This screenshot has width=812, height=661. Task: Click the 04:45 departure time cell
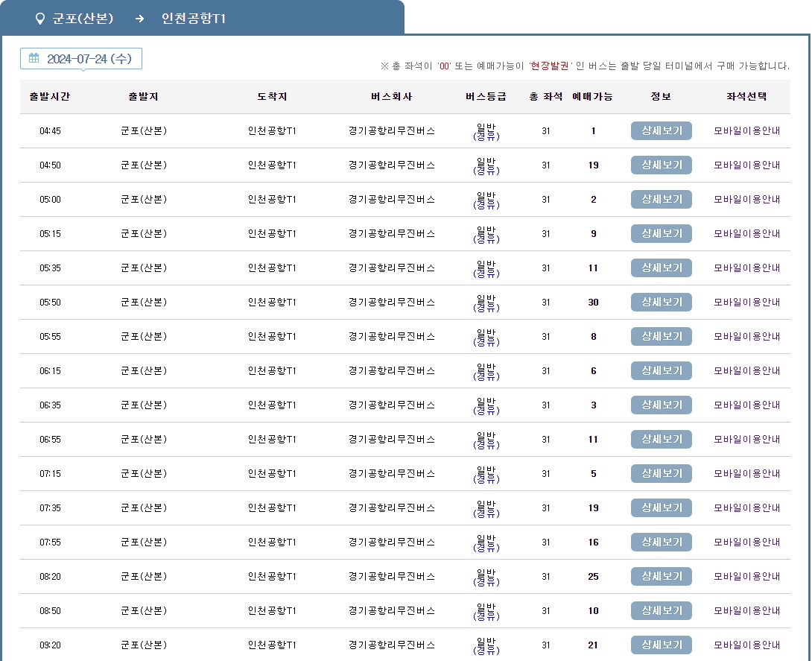[50, 130]
